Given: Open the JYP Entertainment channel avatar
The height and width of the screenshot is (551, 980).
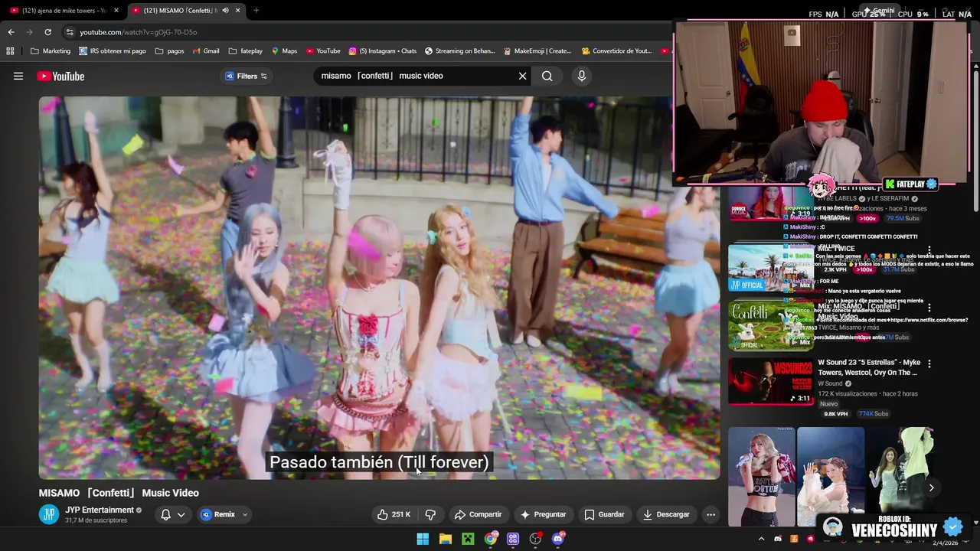Looking at the screenshot, I should (x=49, y=514).
